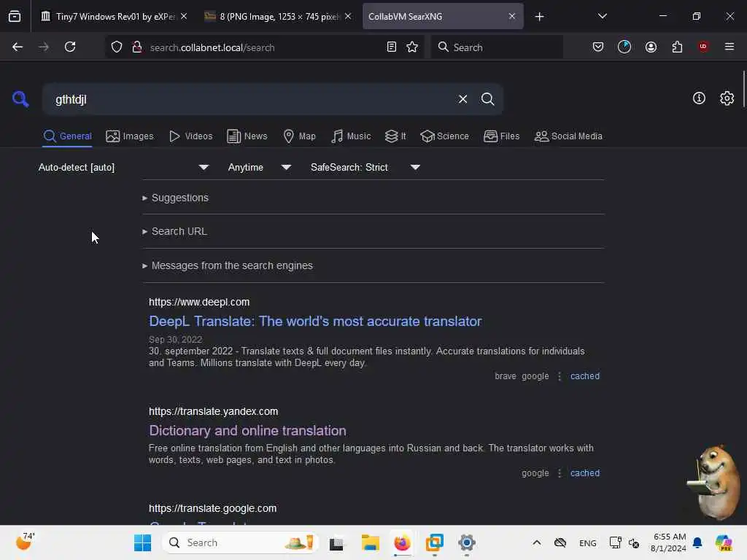
Task: Click the https://translate.yandex.com URL
Action: [213, 411]
